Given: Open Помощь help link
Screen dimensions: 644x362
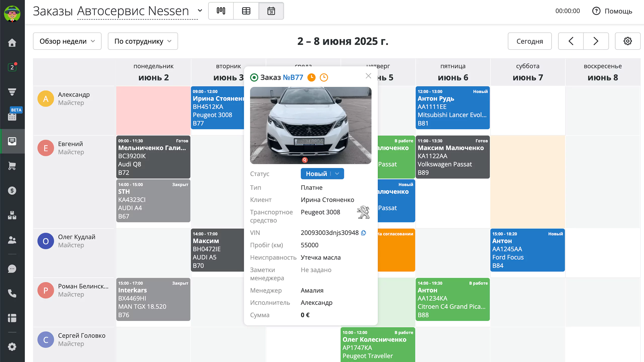Looking at the screenshot, I should pyautogui.click(x=612, y=11).
